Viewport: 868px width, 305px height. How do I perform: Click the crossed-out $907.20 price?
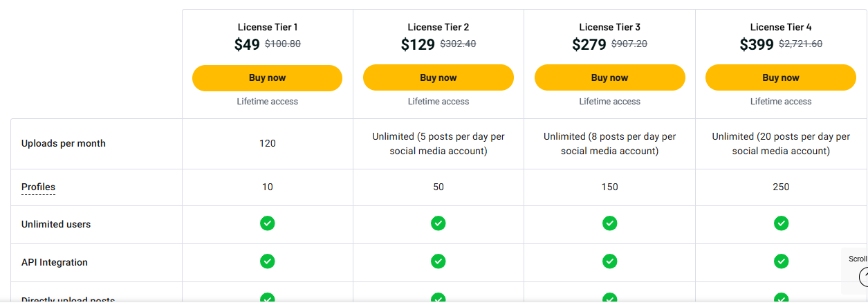coord(629,44)
